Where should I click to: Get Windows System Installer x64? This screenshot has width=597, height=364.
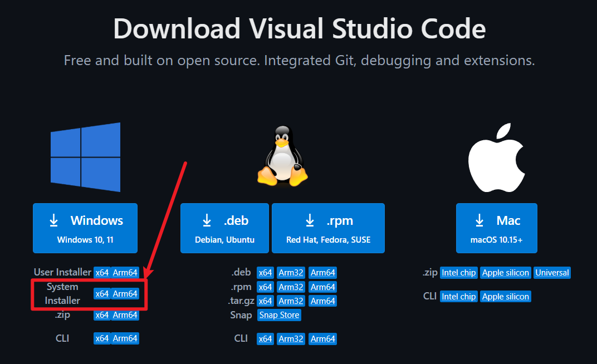102,294
